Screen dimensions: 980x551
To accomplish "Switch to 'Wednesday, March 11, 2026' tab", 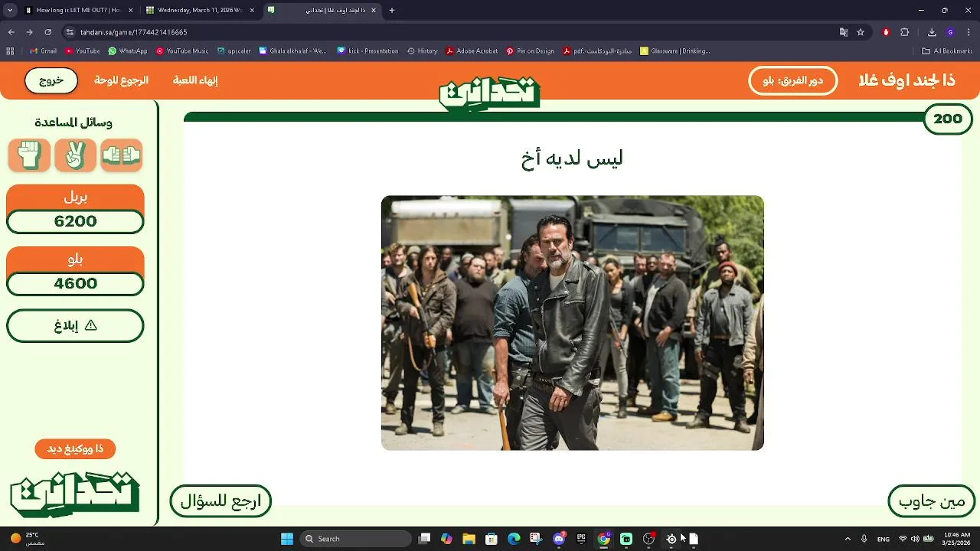I will click(201, 10).
